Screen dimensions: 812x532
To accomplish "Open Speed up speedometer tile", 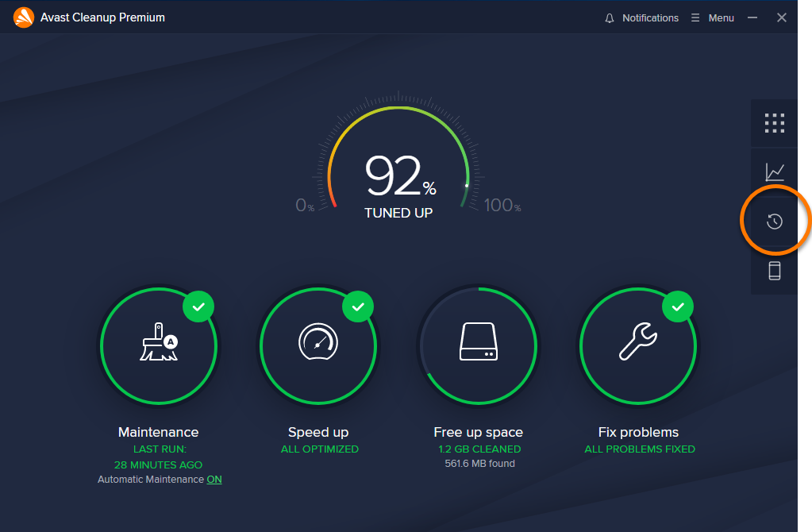I will coord(318,345).
